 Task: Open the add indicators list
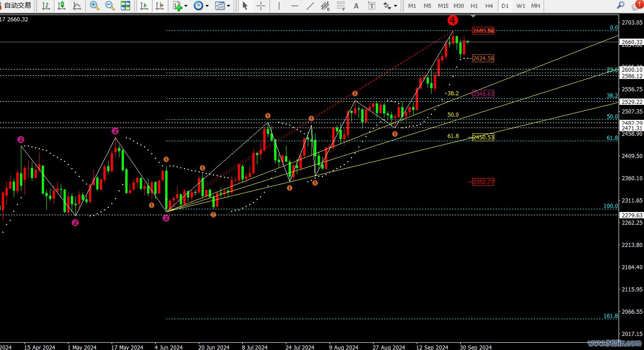point(177,6)
